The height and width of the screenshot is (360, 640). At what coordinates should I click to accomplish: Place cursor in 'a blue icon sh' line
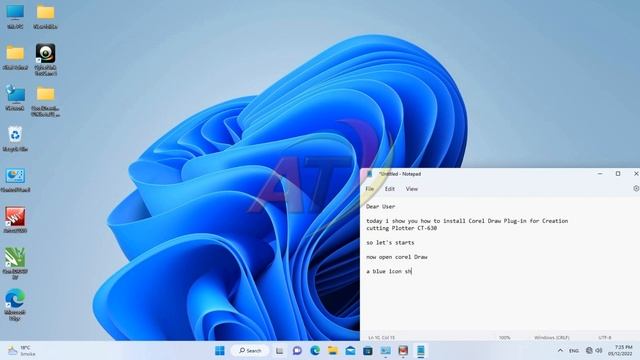[389, 271]
